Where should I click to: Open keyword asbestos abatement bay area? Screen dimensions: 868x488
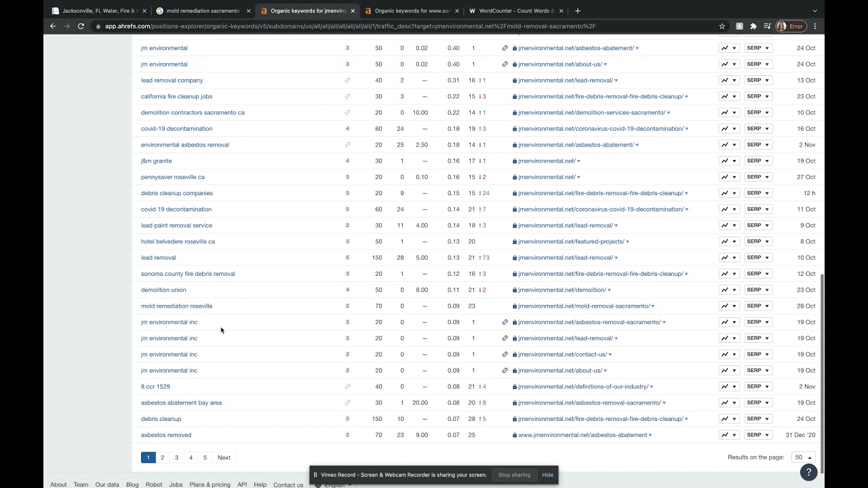pyautogui.click(x=181, y=403)
